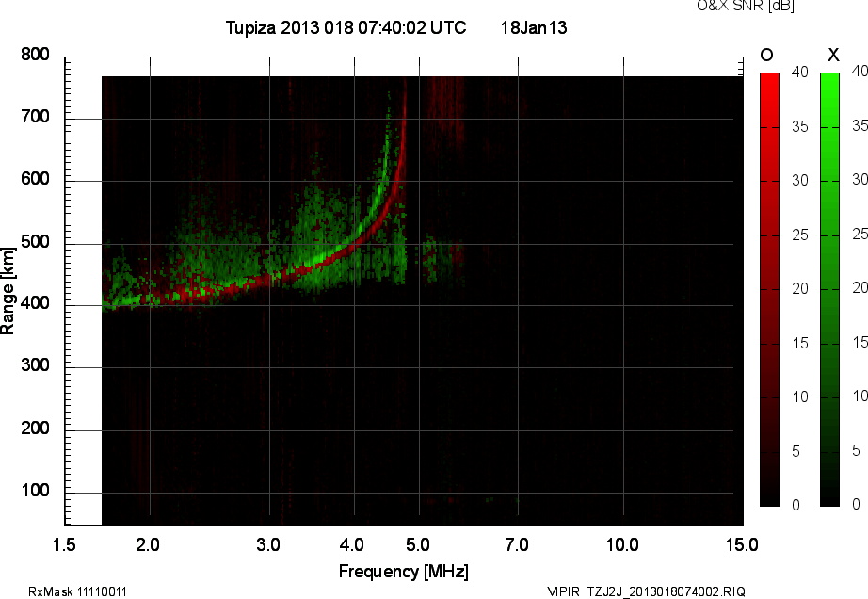This screenshot has width=868, height=599.
Task: Click the plot title 'Tupiza 2013 018 07:40:02 UTC'
Action: tap(346, 27)
